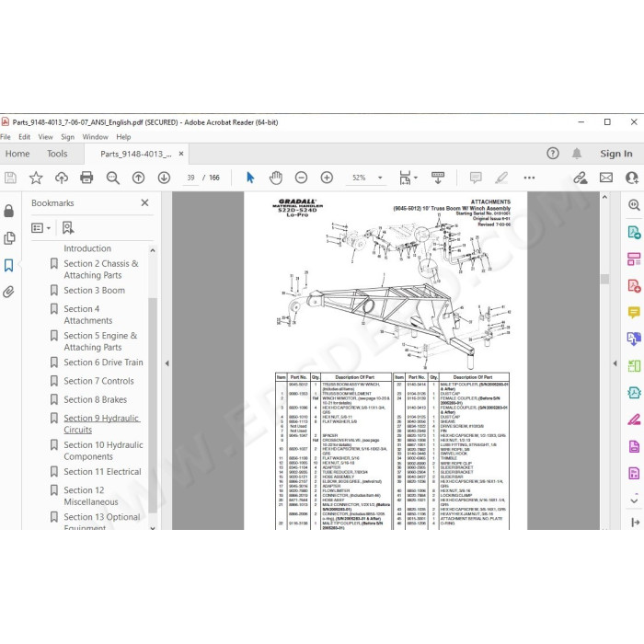Open Help question mark icon
Screen dimensions: 644x644
[x=553, y=154]
